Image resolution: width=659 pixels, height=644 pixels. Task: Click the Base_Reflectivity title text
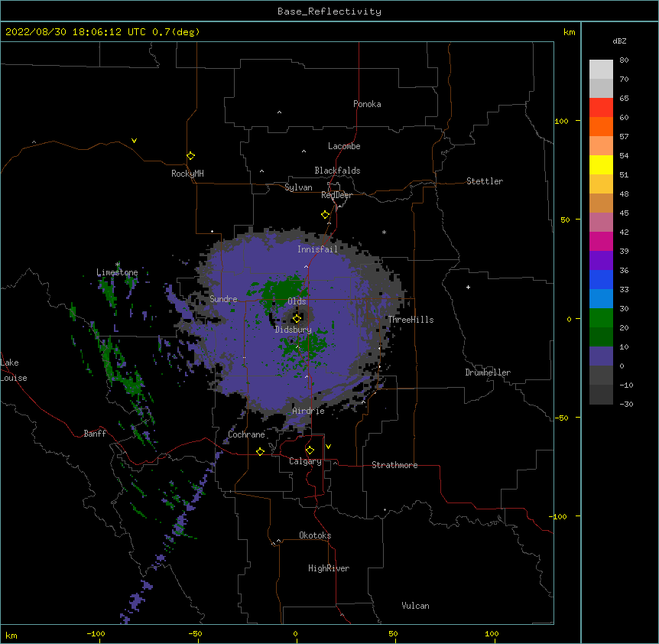click(x=329, y=11)
